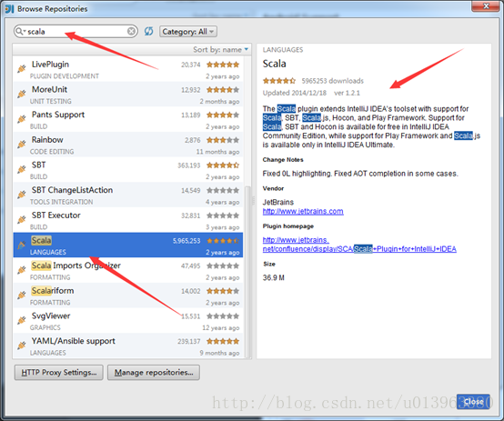The height and width of the screenshot is (421, 504).
Task: Select the MoreUnit name
Action: tap(49, 89)
